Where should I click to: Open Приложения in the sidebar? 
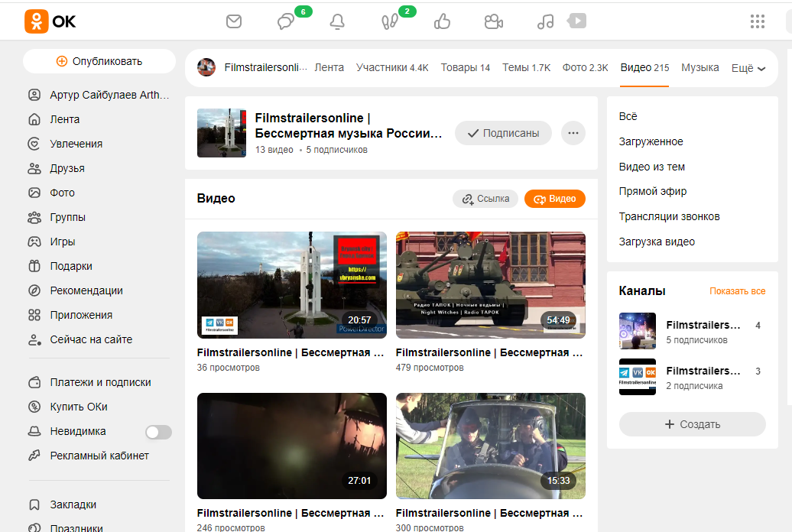point(70,315)
